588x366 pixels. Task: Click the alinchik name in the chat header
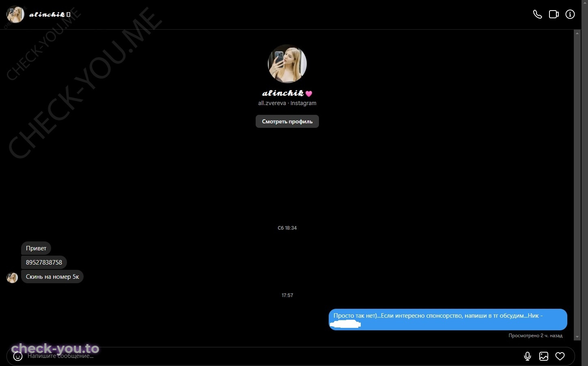(x=50, y=15)
